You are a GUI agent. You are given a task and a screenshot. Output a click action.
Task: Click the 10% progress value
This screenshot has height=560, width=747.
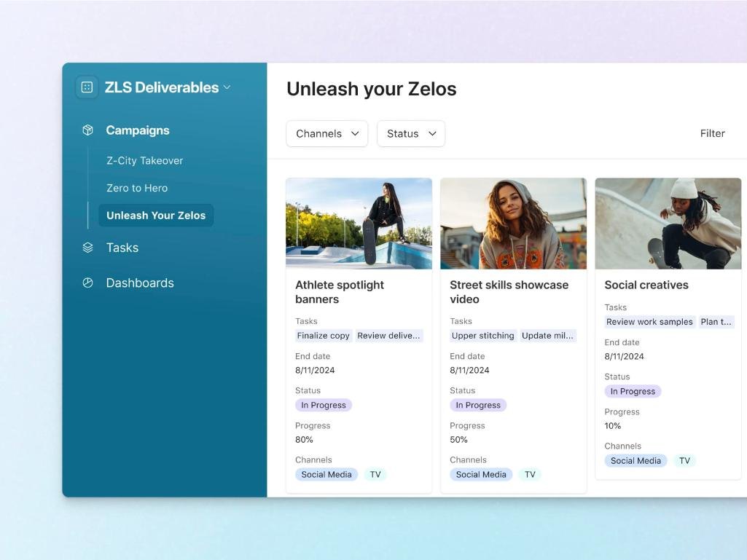click(x=613, y=426)
